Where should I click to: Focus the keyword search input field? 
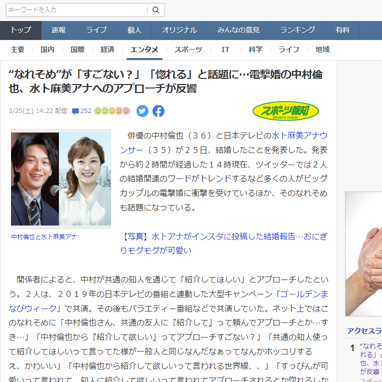point(77,10)
